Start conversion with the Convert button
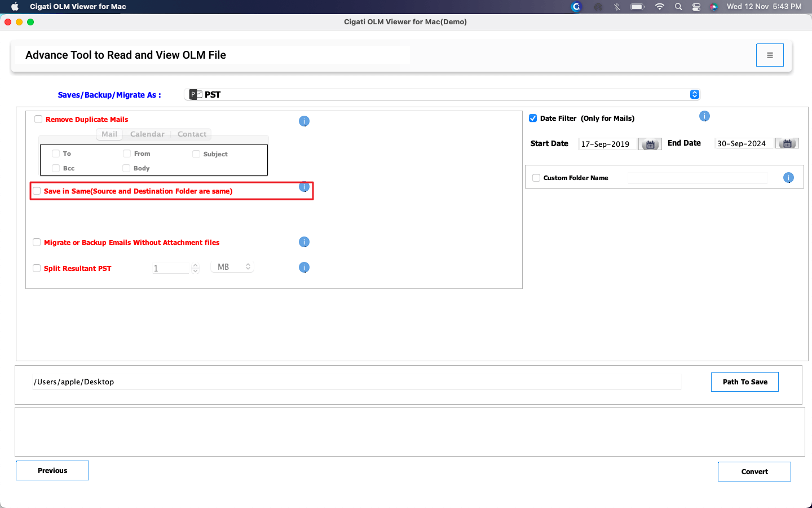This screenshot has height=508, width=812. pyautogui.click(x=754, y=472)
